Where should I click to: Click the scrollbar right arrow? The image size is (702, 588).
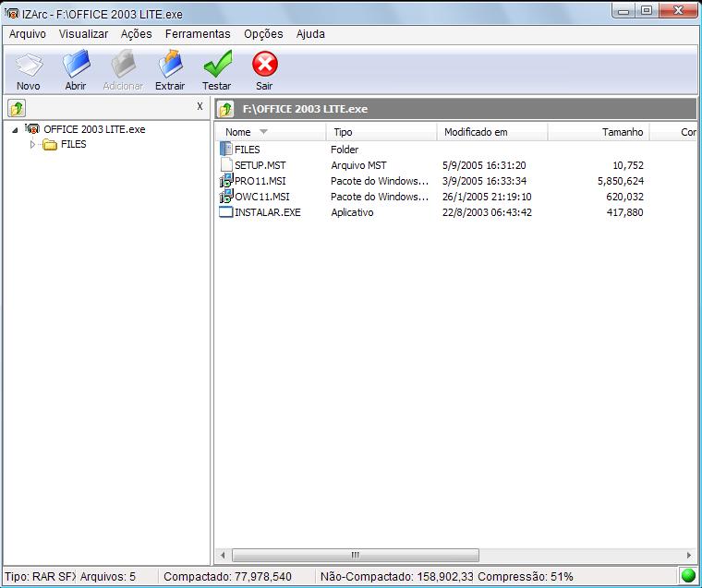click(688, 556)
